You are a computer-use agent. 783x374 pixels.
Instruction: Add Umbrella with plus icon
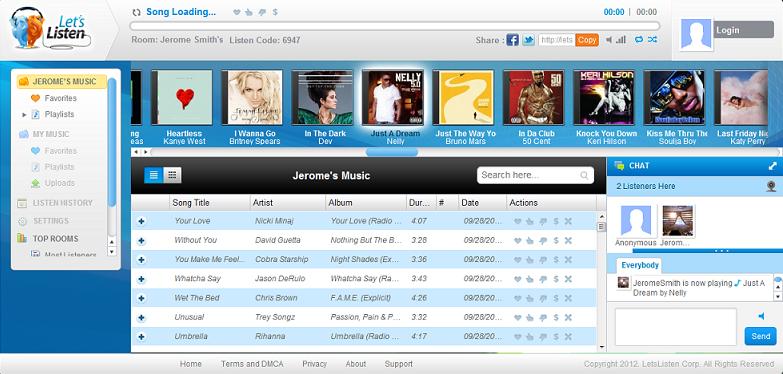coord(141,337)
